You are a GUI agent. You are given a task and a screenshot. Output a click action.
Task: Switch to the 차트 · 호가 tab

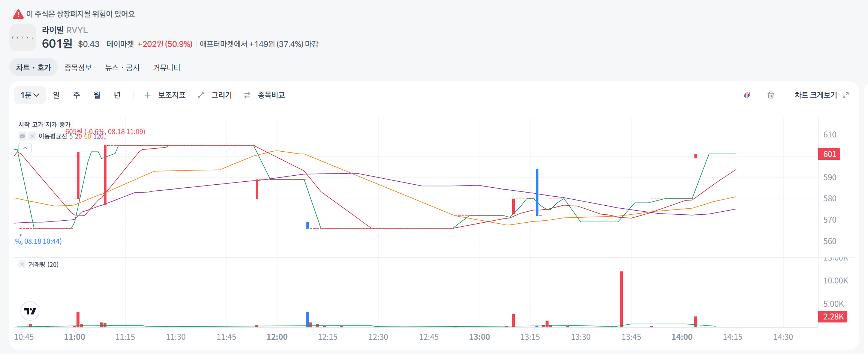point(33,68)
